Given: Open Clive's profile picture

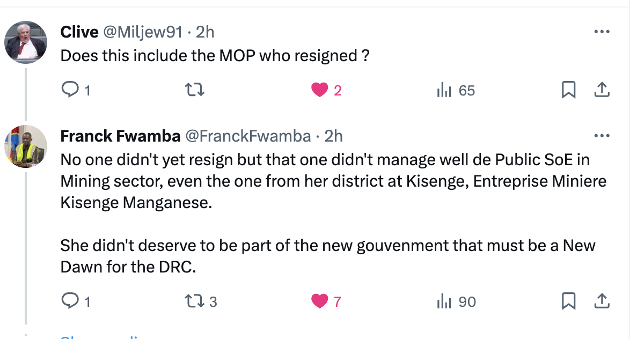Looking at the screenshot, I should [26, 42].
